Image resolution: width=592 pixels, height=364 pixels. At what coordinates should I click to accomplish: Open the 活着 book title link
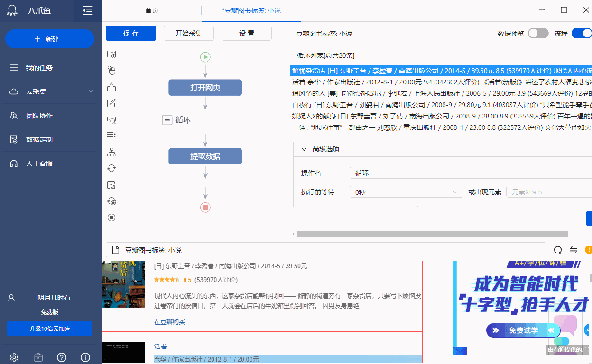[x=161, y=346]
